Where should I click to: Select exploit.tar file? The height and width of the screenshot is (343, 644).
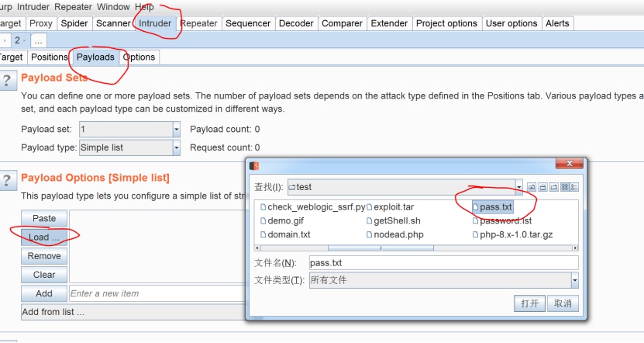click(x=390, y=207)
